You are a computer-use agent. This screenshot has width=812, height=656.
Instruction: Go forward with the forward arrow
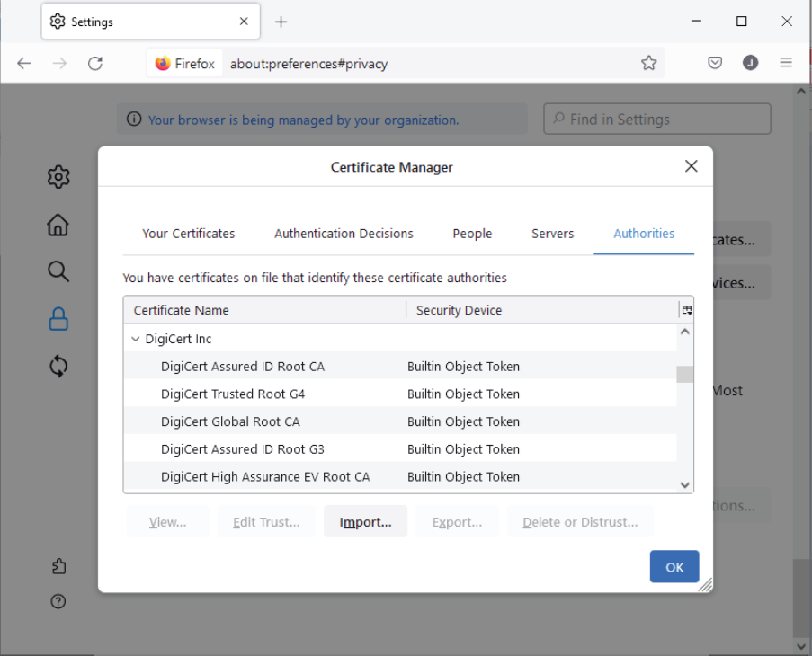(x=59, y=64)
